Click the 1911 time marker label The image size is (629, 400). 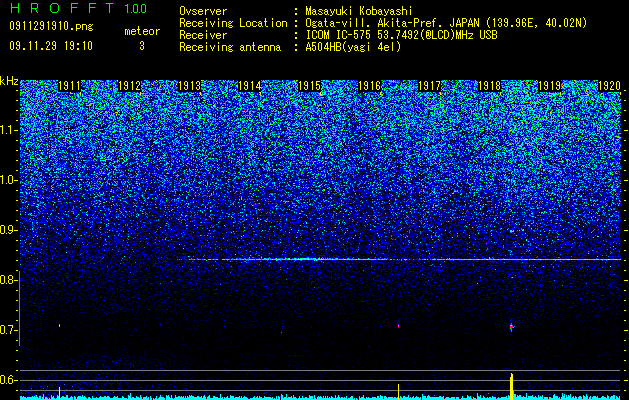pos(69,86)
